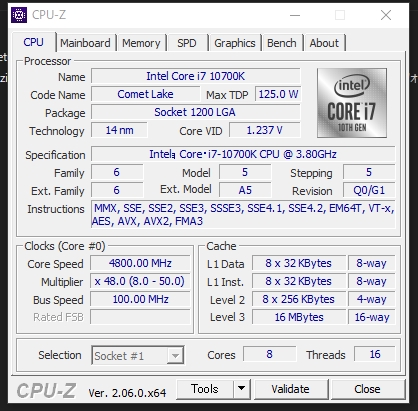Open the Tools dropdown arrow
418x411 pixels.
pyautogui.click(x=242, y=389)
